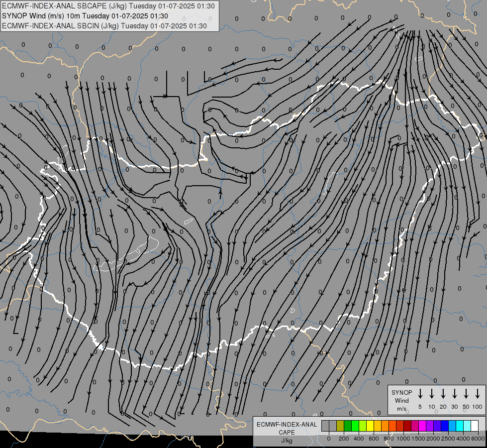Pick the dark green CAPE color swatch
Image resolution: width=487 pixels, height=448 pixels.
(348, 426)
